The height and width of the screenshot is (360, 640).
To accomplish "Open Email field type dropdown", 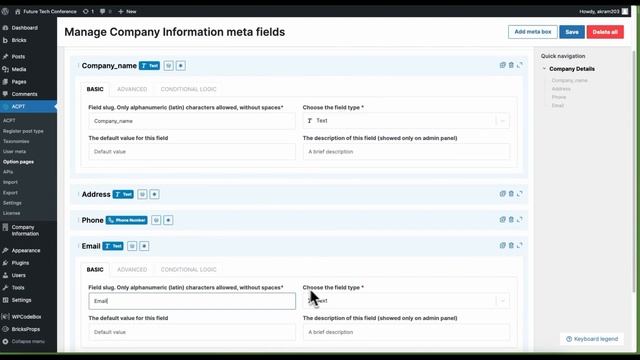I will point(406,301).
